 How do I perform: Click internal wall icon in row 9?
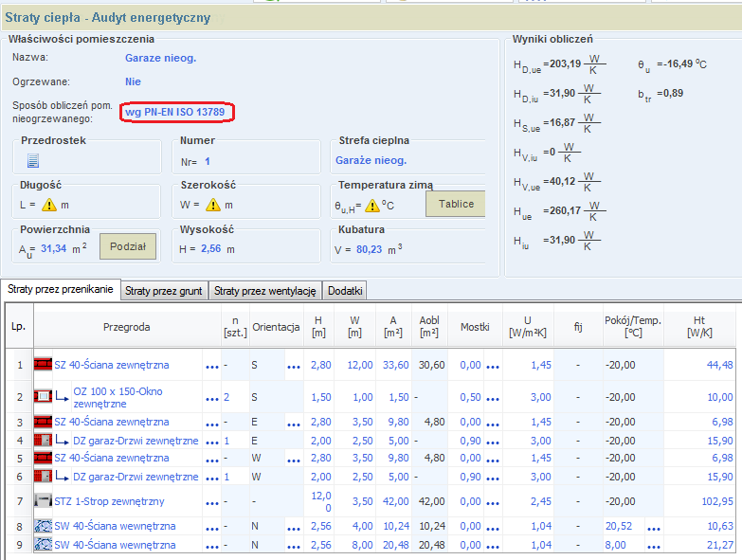click(43, 545)
